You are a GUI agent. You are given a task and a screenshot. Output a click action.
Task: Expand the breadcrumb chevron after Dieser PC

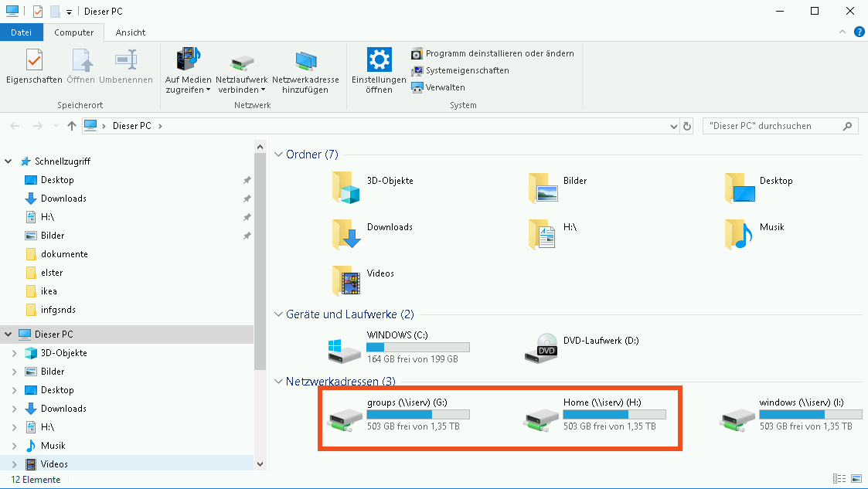(161, 126)
